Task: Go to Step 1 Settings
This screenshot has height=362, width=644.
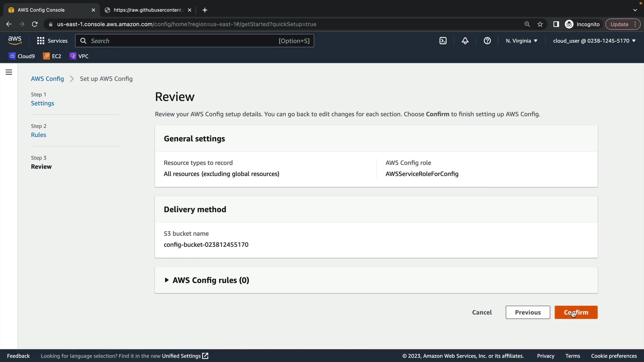Action: pos(42,103)
